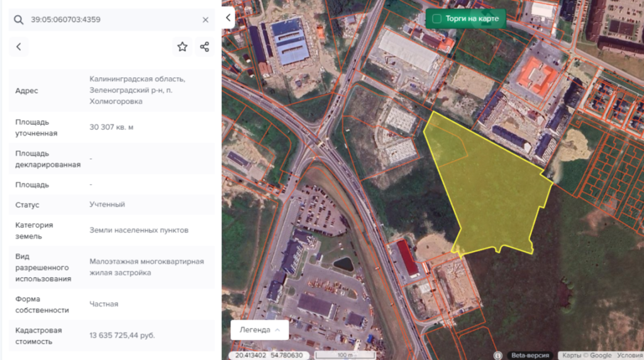644x360 pixels.
Task: Click the cadastral value '13 635 725,44 руб.'
Action: [x=122, y=335]
